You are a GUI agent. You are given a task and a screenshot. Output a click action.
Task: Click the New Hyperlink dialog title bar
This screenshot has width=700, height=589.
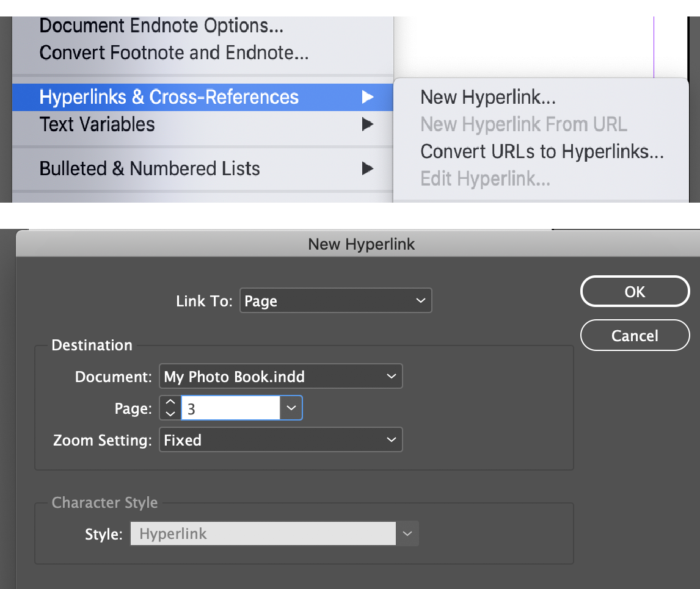tap(361, 244)
